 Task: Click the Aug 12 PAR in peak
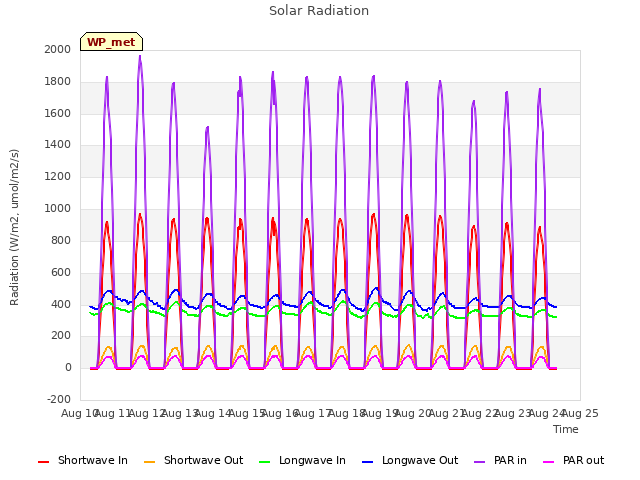140,57
